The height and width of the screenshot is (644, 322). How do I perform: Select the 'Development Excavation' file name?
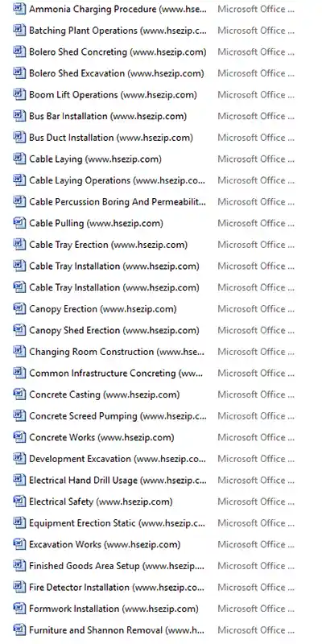click(118, 459)
